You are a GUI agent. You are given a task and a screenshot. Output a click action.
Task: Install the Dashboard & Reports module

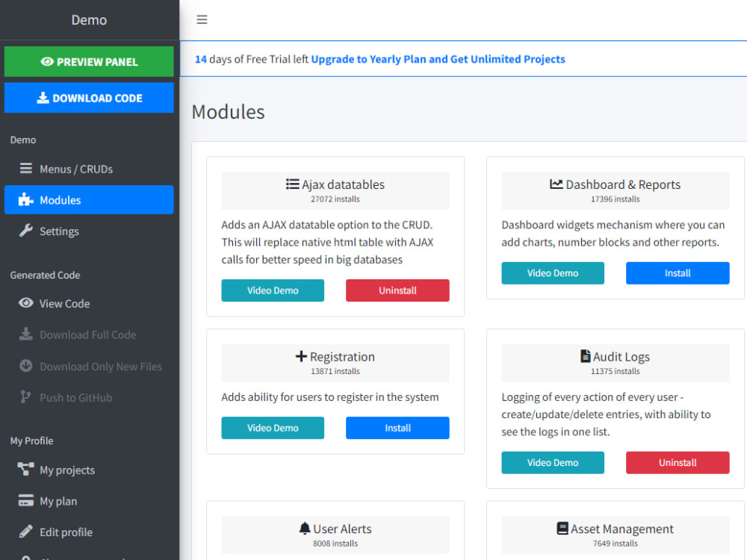(x=677, y=273)
